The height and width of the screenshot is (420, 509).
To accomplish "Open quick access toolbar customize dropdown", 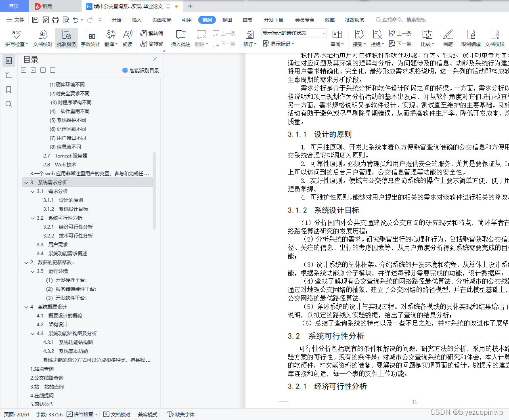I will (100, 20).
